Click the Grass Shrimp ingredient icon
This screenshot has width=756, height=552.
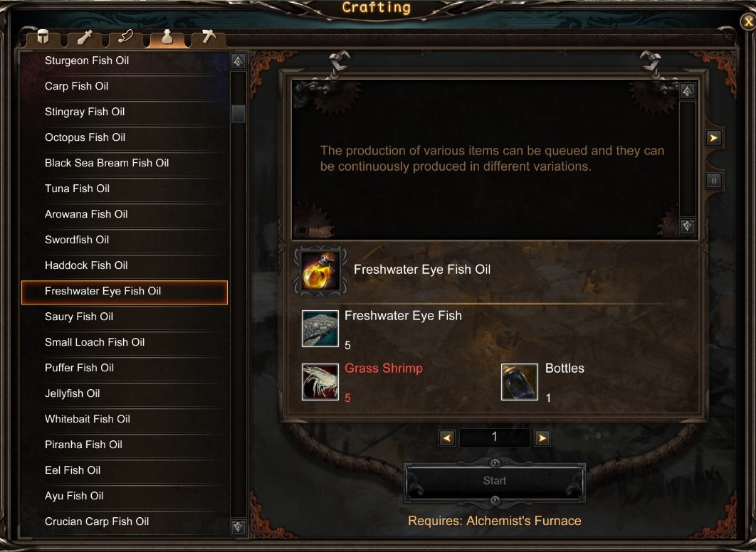[x=320, y=382]
